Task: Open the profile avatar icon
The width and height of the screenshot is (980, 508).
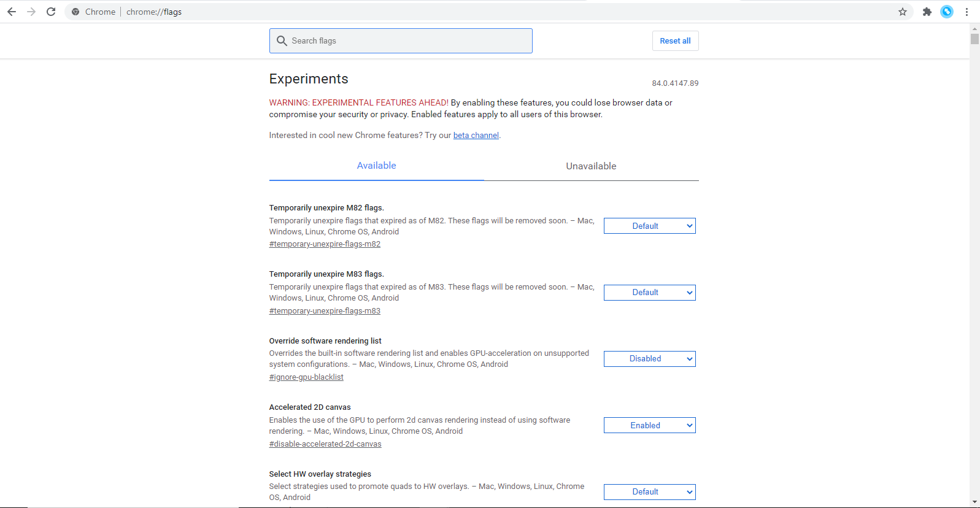Action: [947, 12]
